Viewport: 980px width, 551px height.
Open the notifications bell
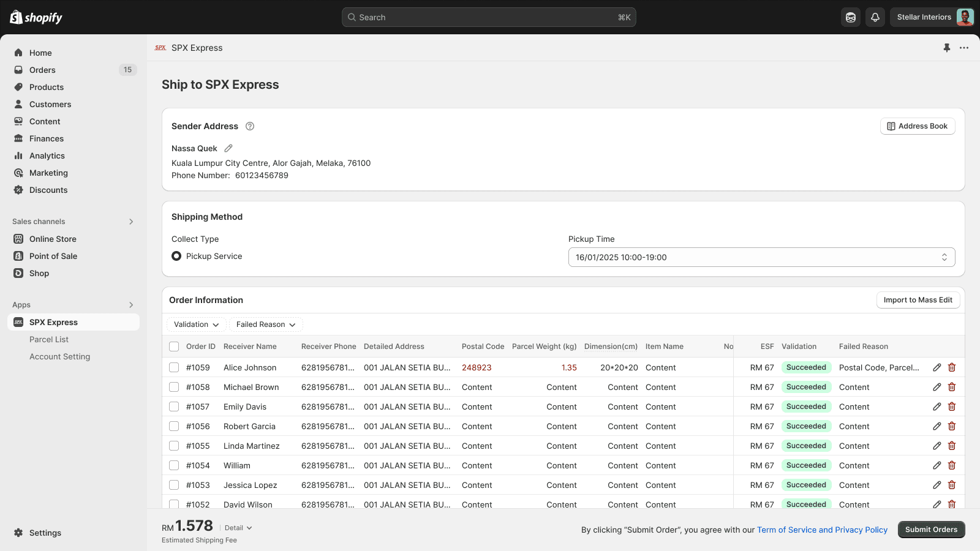click(875, 17)
